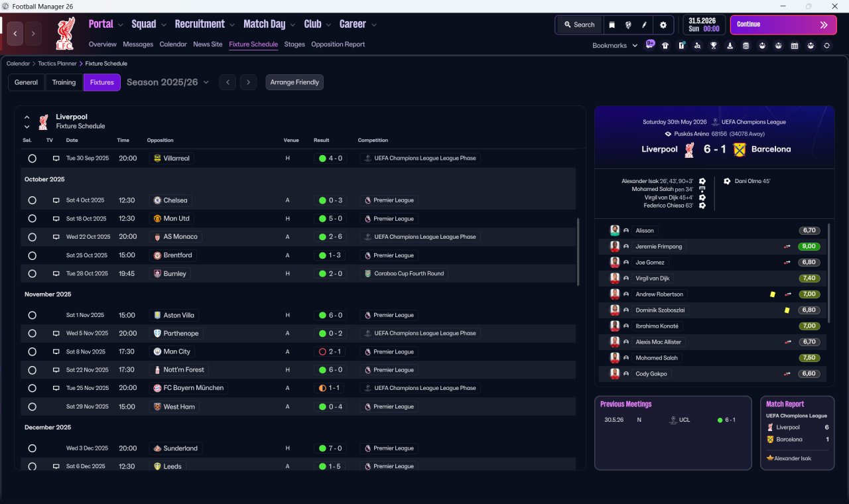This screenshot has width=849, height=504.
Task: Open the Recruitment menu dropdown
Action: (204, 25)
